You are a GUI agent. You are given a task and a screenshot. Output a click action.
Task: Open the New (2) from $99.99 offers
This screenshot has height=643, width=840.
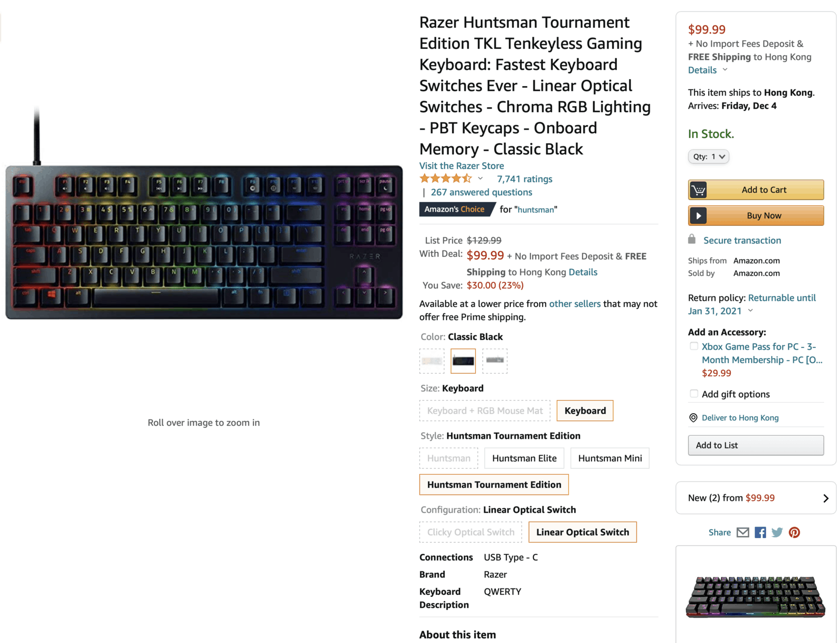pyautogui.click(x=756, y=498)
